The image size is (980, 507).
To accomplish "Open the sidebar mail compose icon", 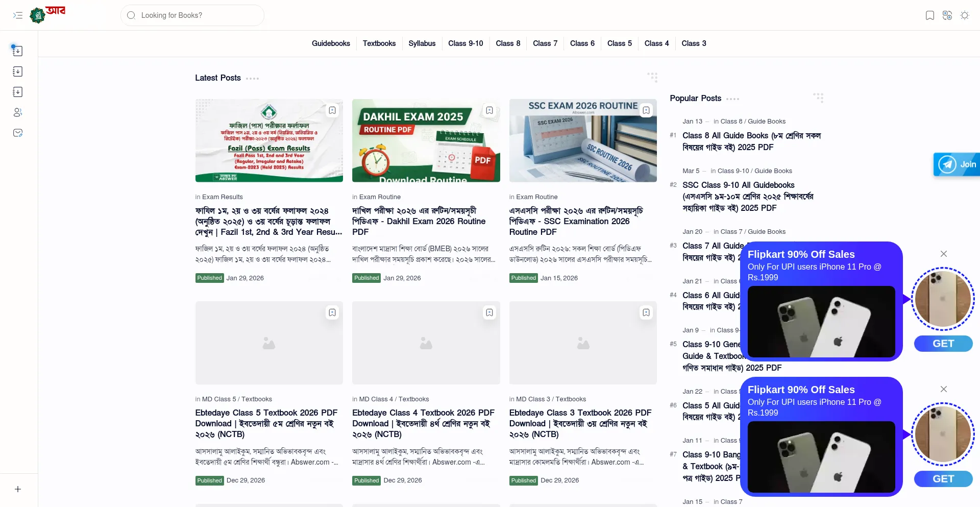I will tap(17, 133).
